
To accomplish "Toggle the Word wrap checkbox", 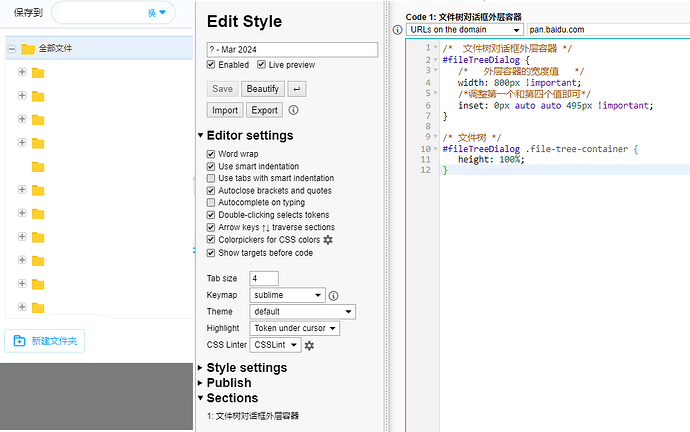I will (x=211, y=155).
